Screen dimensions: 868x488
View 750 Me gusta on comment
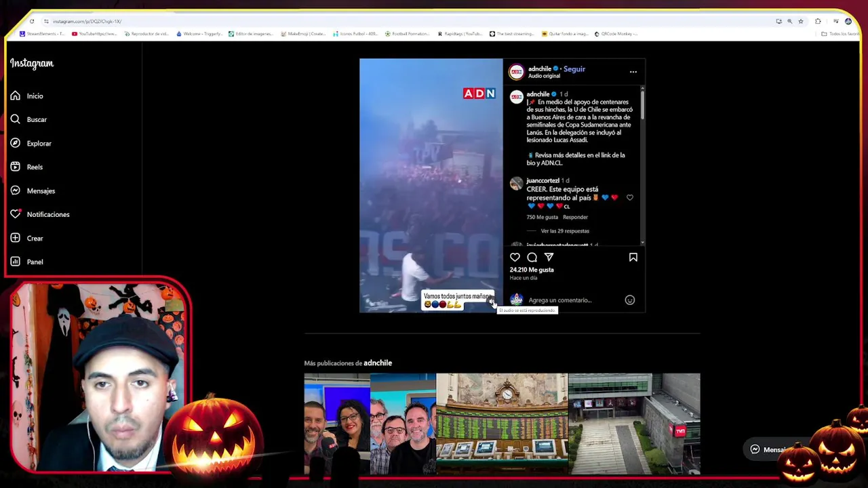point(542,218)
